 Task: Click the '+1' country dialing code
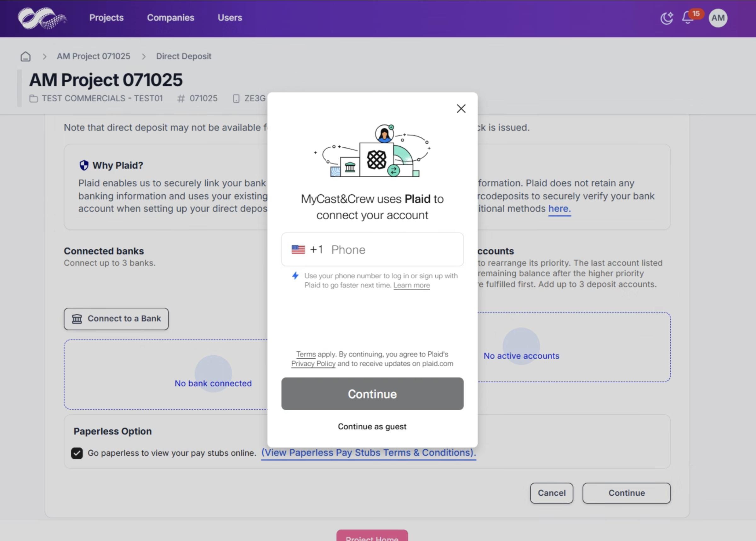[316, 249]
